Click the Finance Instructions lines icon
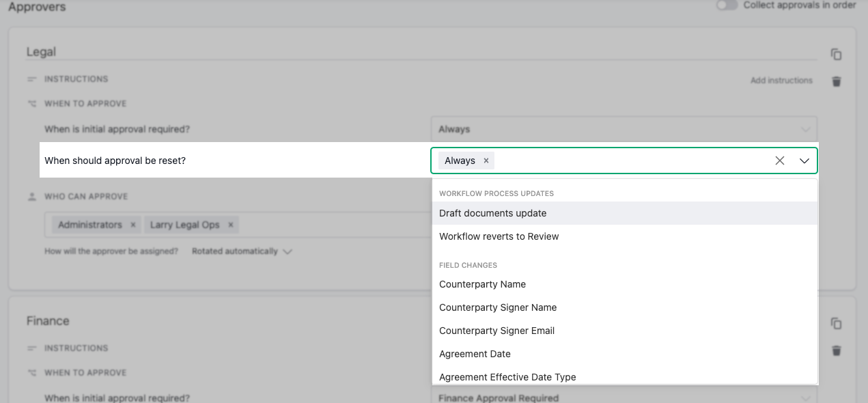Viewport: 868px width, 403px height. click(31, 348)
